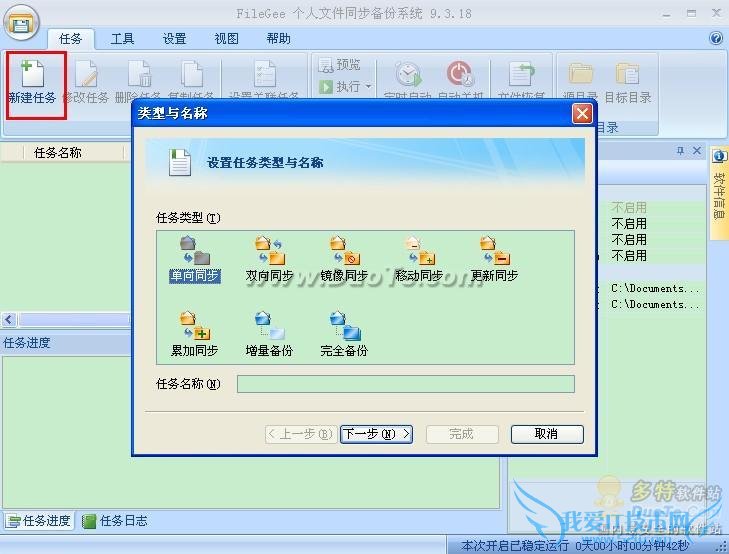This screenshot has width=729, height=554.
Task: Select Two-way Sync (双向同步) task type
Action: [x=269, y=259]
